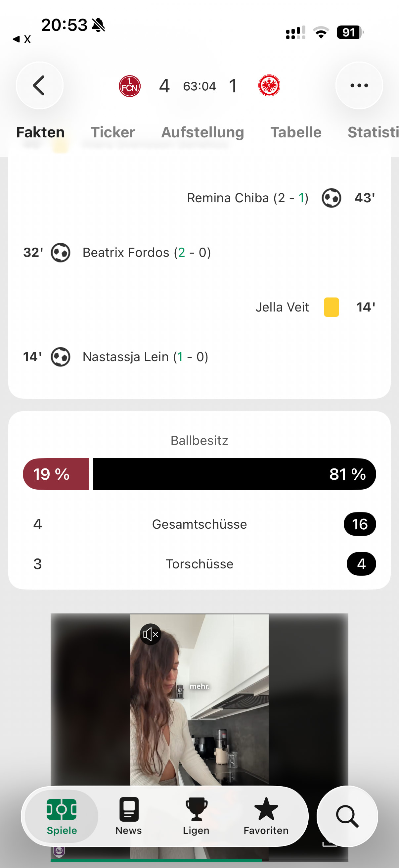Image resolution: width=399 pixels, height=868 pixels.
Task: Open the Favoriten star tab
Action: 266,816
